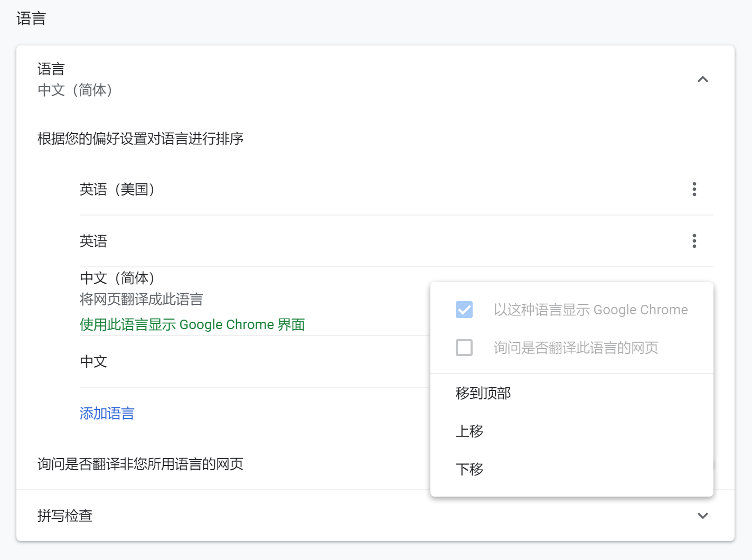Choose 下移 from the menu
This screenshot has height=560, width=752.
click(x=469, y=469)
